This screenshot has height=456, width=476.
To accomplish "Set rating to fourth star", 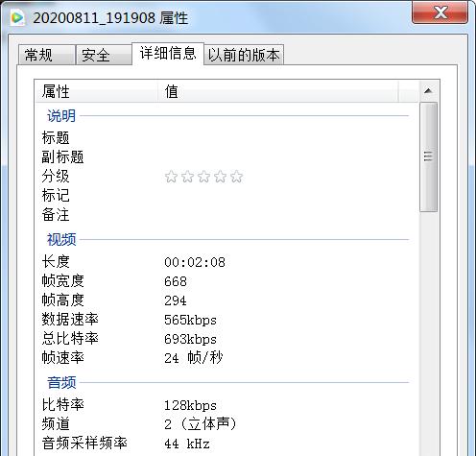I will pyautogui.click(x=220, y=177).
